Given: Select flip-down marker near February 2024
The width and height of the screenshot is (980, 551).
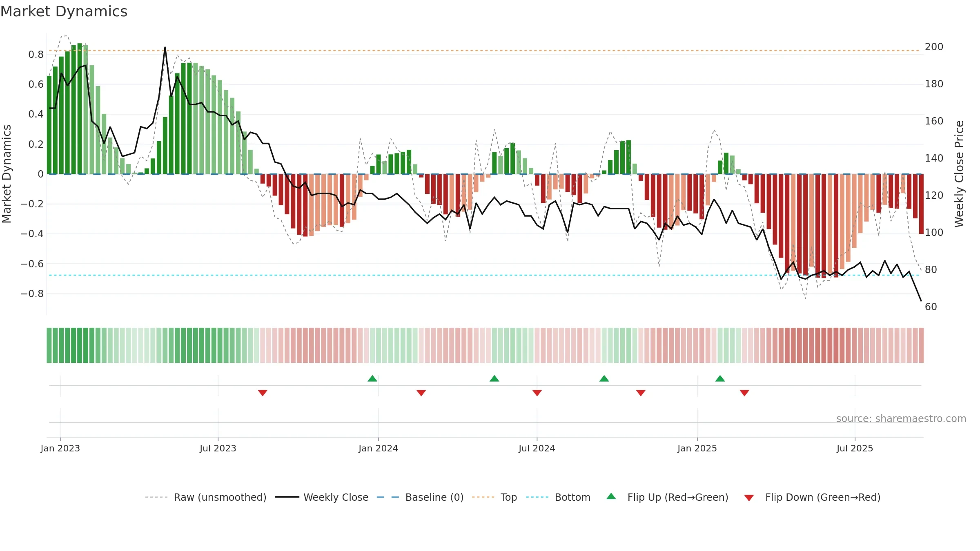Looking at the screenshot, I should coord(421,393).
